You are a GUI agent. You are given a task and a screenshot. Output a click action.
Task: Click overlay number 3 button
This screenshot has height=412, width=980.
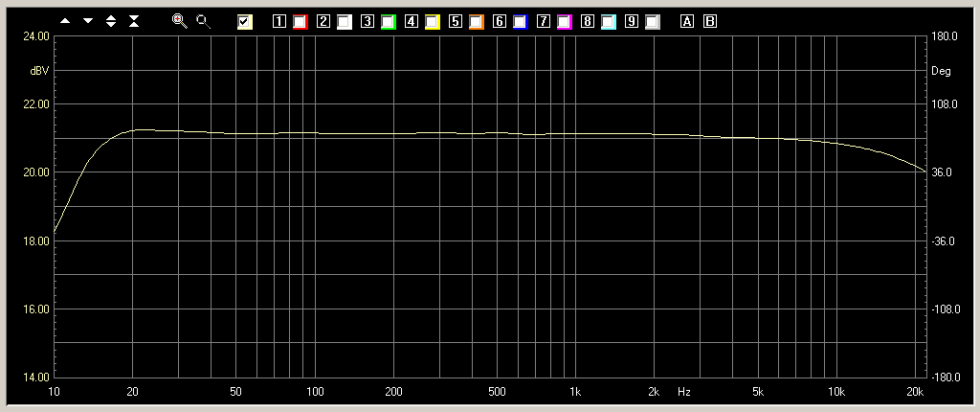(x=367, y=21)
